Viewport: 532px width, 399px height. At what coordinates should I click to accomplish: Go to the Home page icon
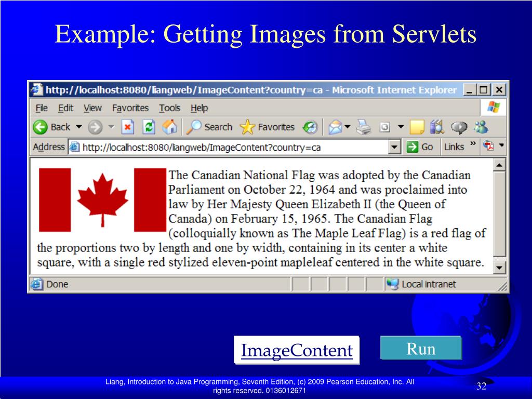(170, 127)
